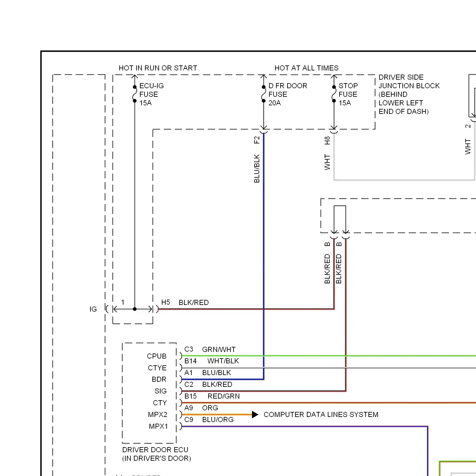Click the SIG terminal name
The height and width of the screenshot is (476, 476).
[161, 391]
